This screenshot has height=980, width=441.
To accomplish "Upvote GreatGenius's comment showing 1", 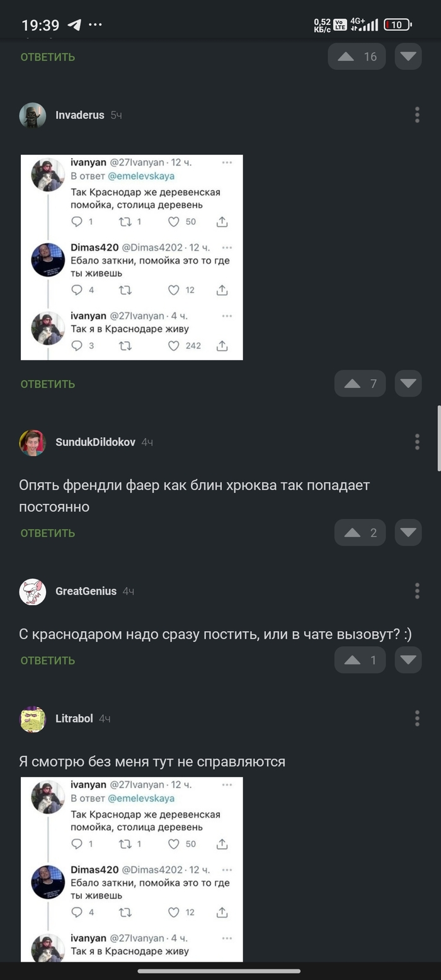I will coord(360,660).
